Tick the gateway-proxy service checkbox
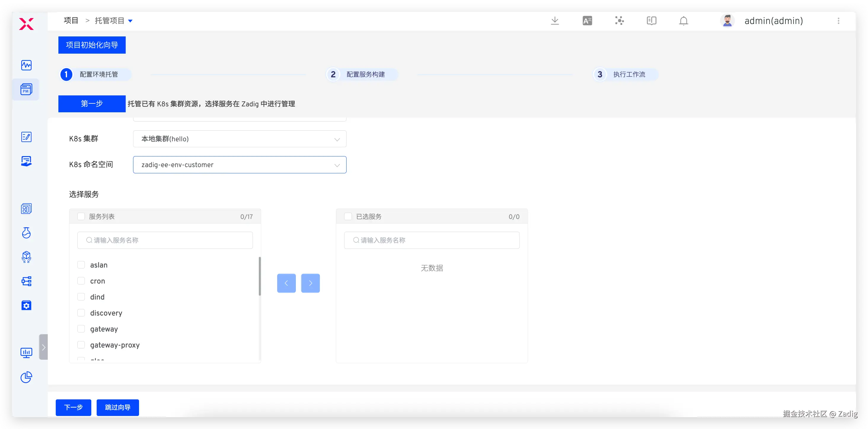Viewport: 868px width, 429px height. click(x=81, y=345)
